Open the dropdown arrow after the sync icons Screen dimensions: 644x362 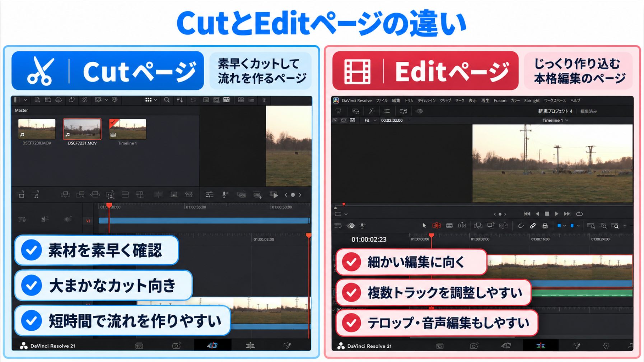[107, 100]
